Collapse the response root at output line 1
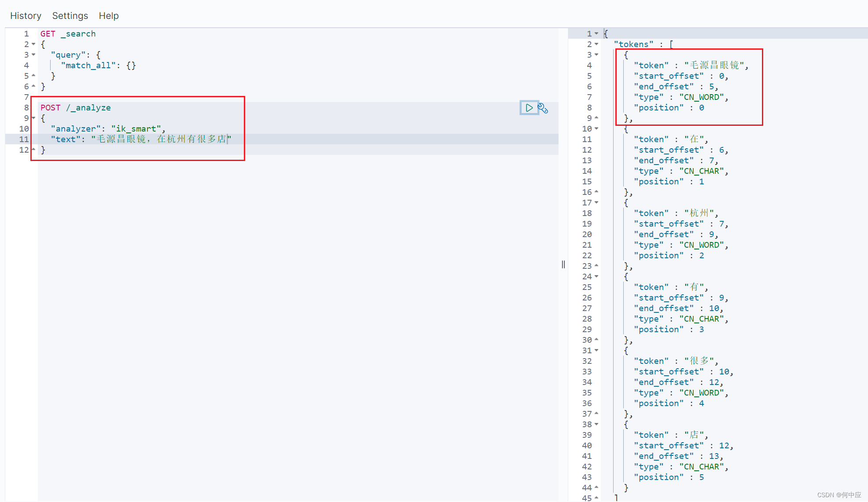This screenshot has height=502, width=868. pos(596,34)
